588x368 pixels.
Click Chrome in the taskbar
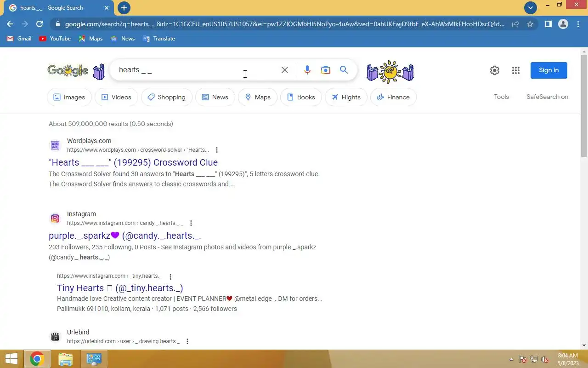tap(37, 359)
